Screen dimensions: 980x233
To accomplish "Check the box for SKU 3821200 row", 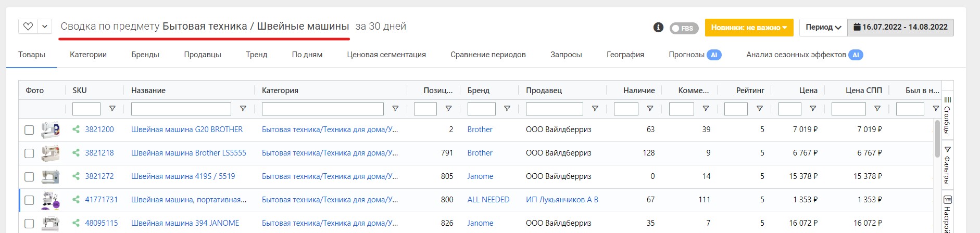I will pyautogui.click(x=29, y=130).
